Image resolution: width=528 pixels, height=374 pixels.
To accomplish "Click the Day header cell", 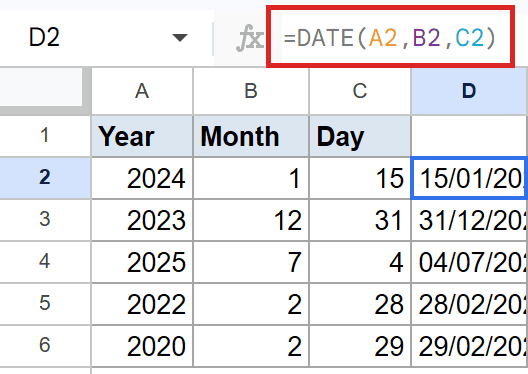I will coord(360,136).
